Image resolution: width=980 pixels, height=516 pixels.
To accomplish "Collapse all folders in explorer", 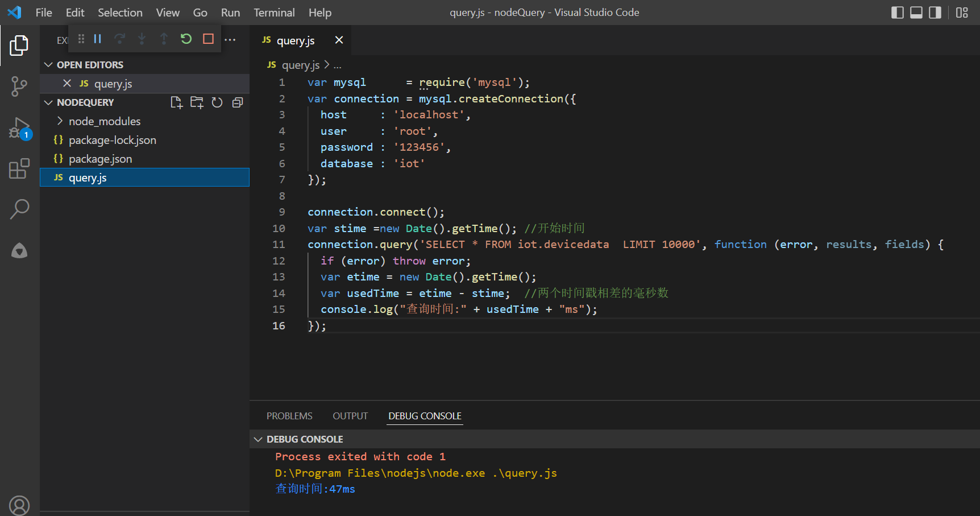I will tap(238, 102).
